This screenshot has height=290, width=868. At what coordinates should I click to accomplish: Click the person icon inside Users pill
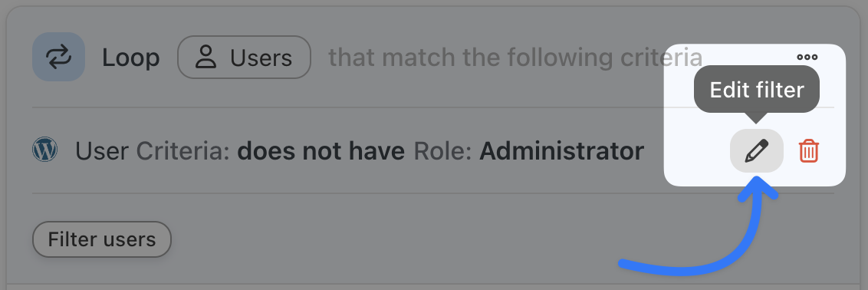click(205, 58)
